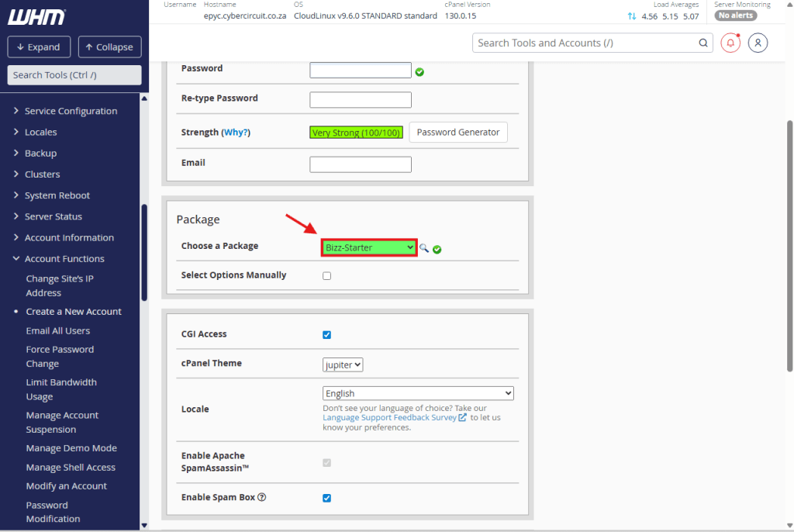The width and height of the screenshot is (794, 532).
Task: Click the magnifier icon in the search bar
Action: tap(703, 43)
